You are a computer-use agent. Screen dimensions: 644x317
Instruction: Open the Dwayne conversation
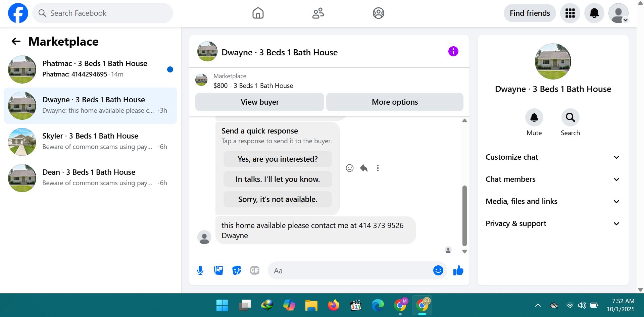[91, 106]
